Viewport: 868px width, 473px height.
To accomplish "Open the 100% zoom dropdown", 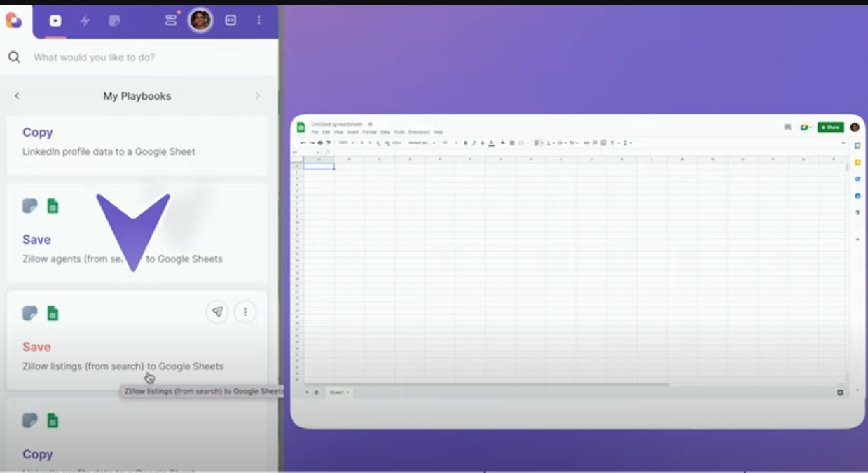I will coord(347,143).
